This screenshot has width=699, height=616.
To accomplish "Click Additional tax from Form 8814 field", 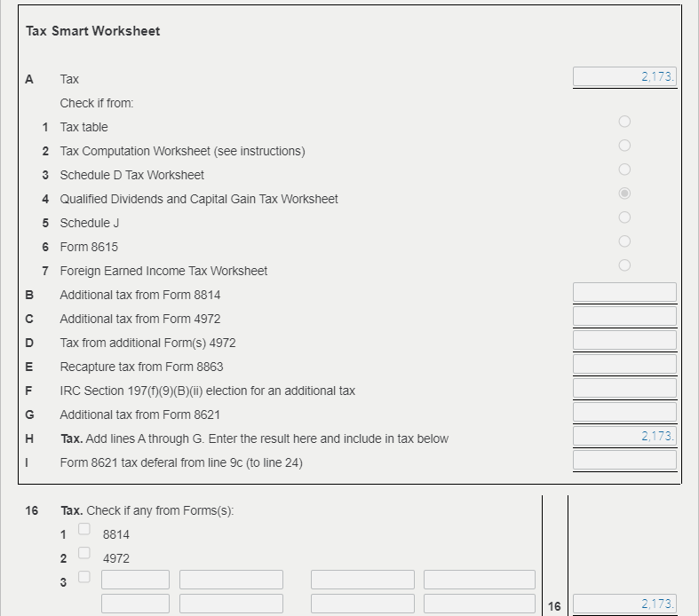I will [624, 292].
